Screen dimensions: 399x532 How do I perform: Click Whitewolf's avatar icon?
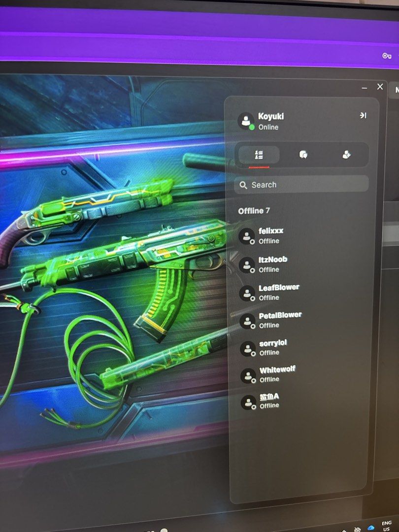248,375
